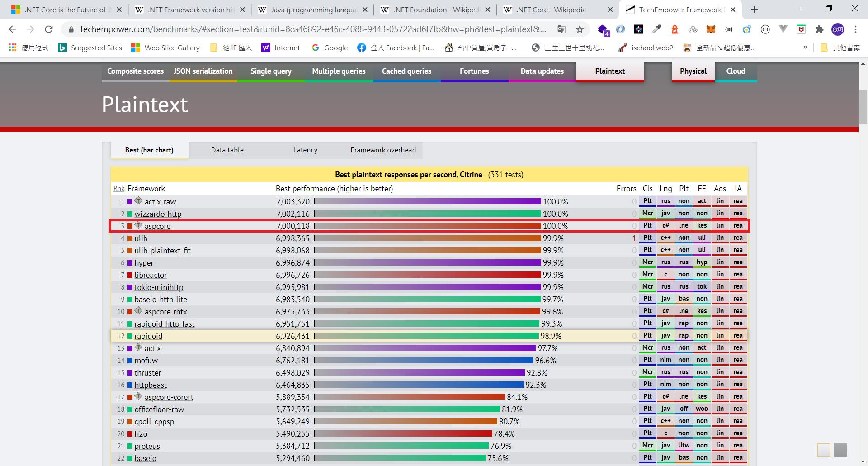Open the Chrome three-dot menu

click(x=855, y=29)
